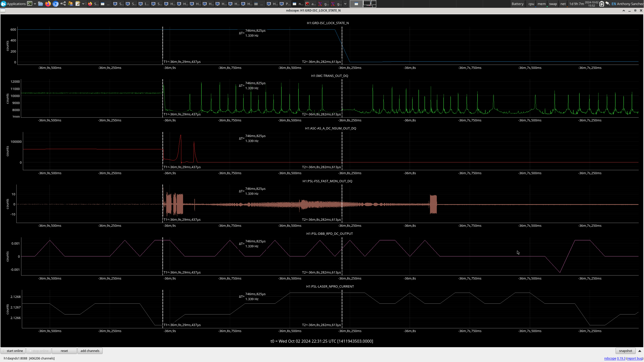Viewport: 644px width, 362px height.
Task: Click the 'H1:IMC-TRANS_OUT_DQ' plot title
Action: tap(329, 76)
